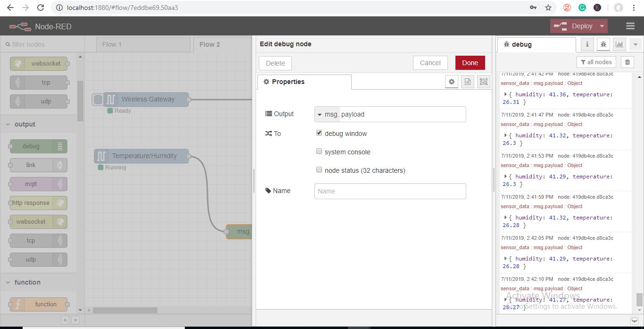Click the Cancel button
644x329 pixels.
tap(430, 63)
